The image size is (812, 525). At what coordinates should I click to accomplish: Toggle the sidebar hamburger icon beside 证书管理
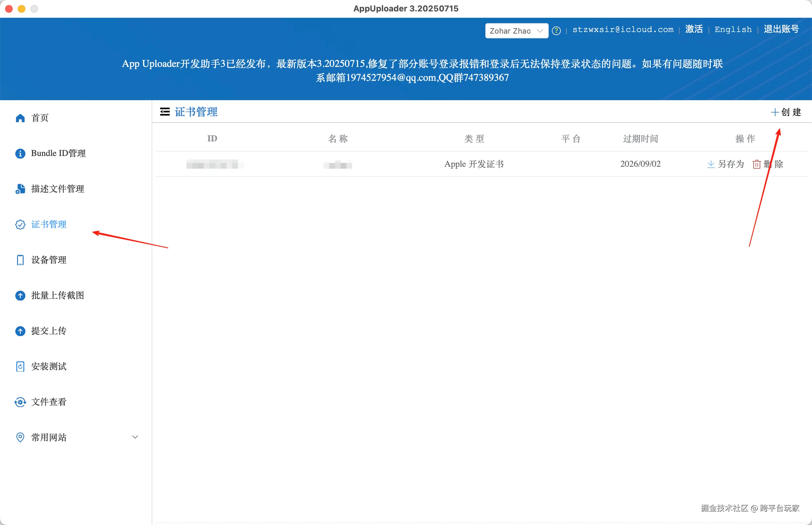tap(165, 112)
